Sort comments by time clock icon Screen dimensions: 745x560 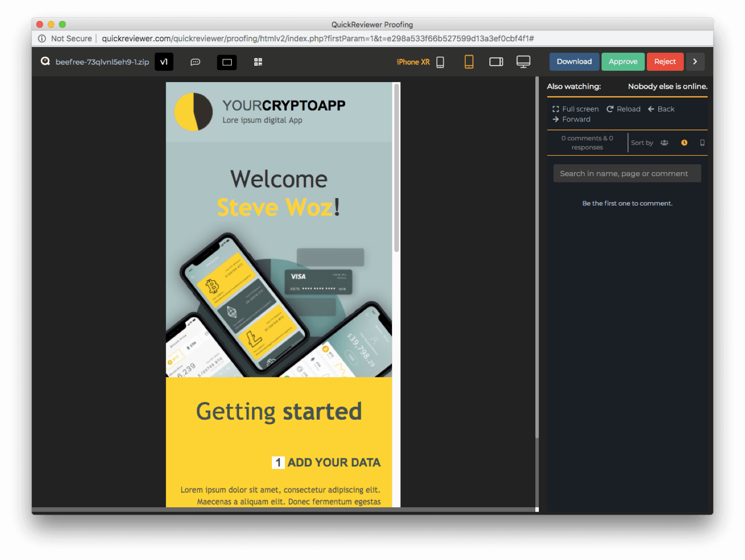point(684,143)
